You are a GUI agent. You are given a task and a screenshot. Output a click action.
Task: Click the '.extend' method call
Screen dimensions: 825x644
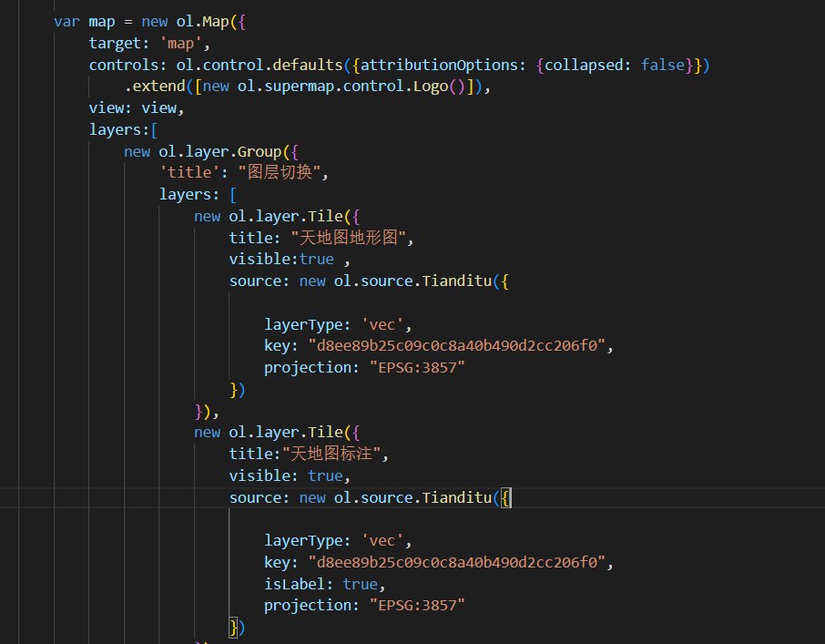(x=155, y=86)
